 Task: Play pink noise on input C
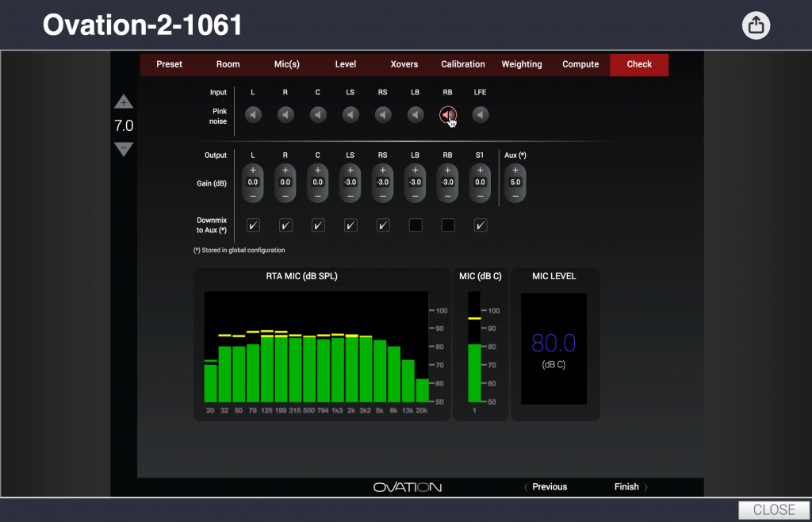point(318,114)
